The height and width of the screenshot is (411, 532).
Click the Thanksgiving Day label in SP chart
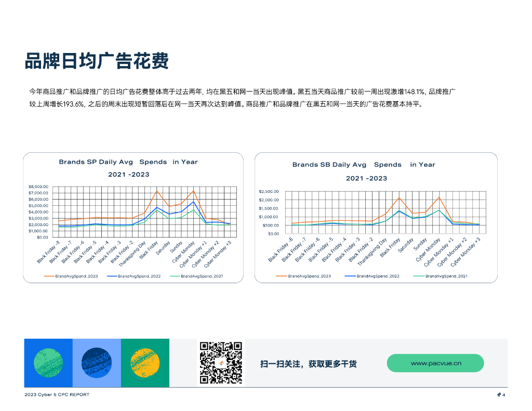pyautogui.click(x=132, y=253)
